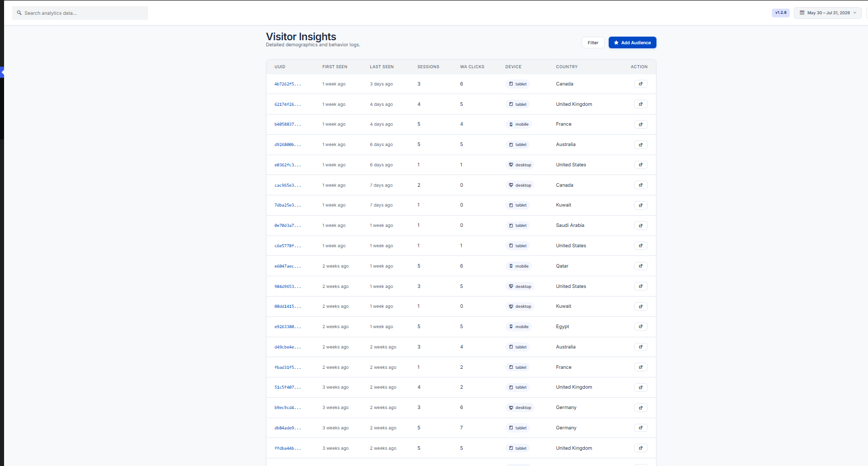Open details for visitor 7dba25e3
Image resolution: width=868 pixels, height=466 pixels.
click(641, 205)
